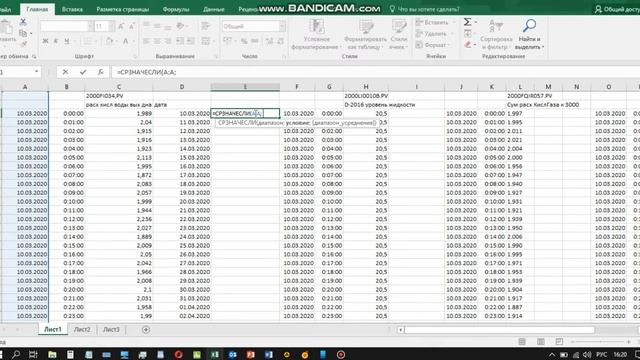640x360 pixels.
Task: Switch to the Главная ribbon tab
Action: (x=37, y=9)
